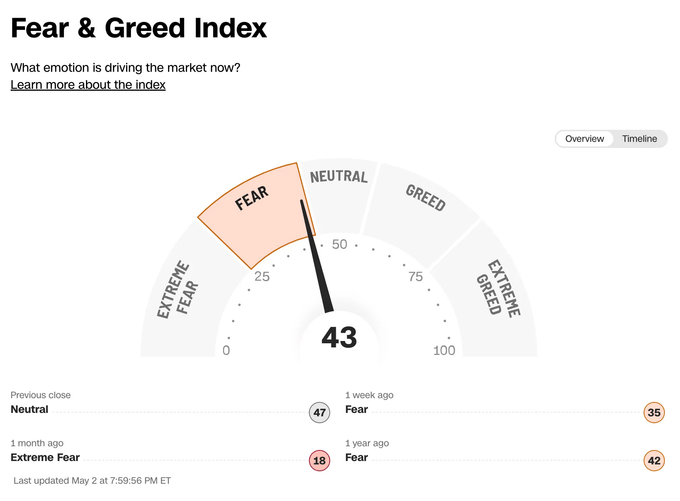The height and width of the screenshot is (501, 680).
Task: Select the Greed gauge segment
Action: 421,215
